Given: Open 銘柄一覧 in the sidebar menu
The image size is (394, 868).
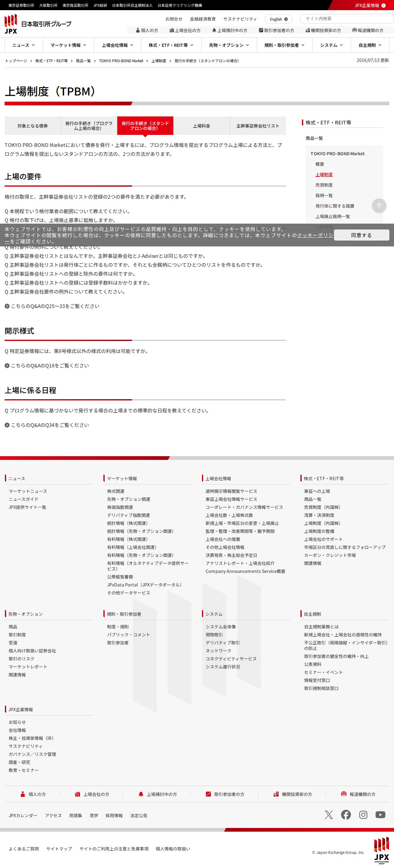Looking at the screenshot, I should tap(324, 195).
